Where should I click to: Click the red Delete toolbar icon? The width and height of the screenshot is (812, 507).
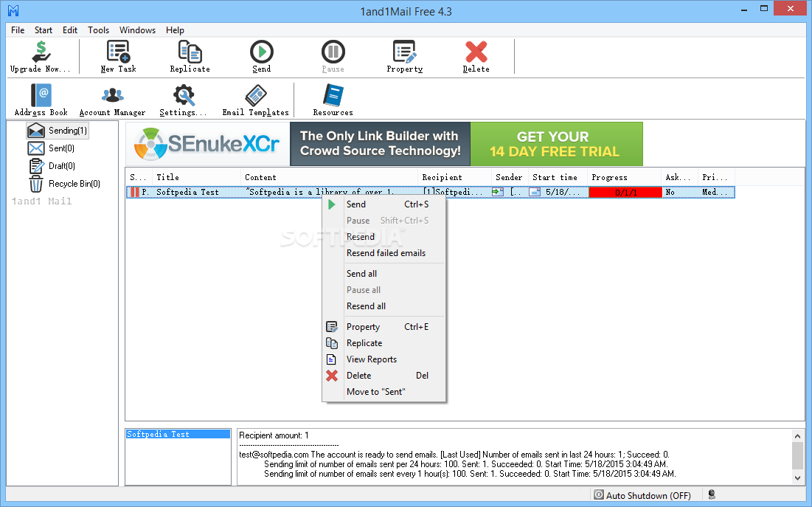(x=476, y=57)
